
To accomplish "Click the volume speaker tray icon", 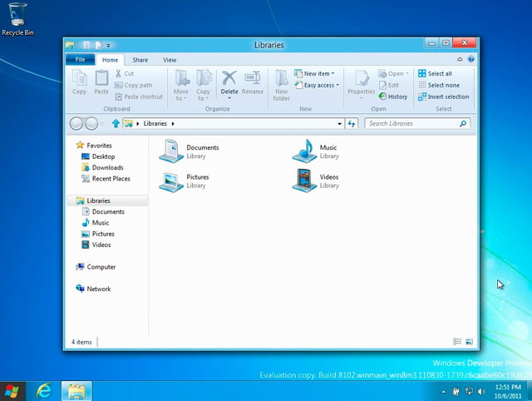I will (x=481, y=392).
